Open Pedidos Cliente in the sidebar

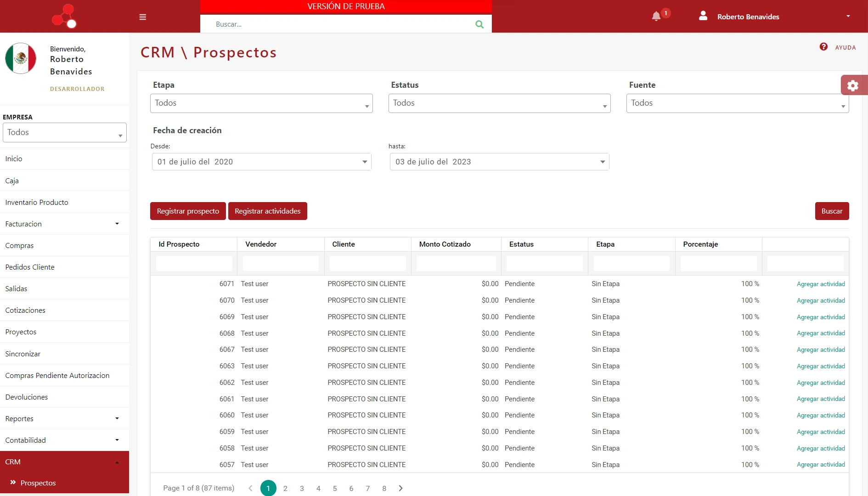point(64,267)
